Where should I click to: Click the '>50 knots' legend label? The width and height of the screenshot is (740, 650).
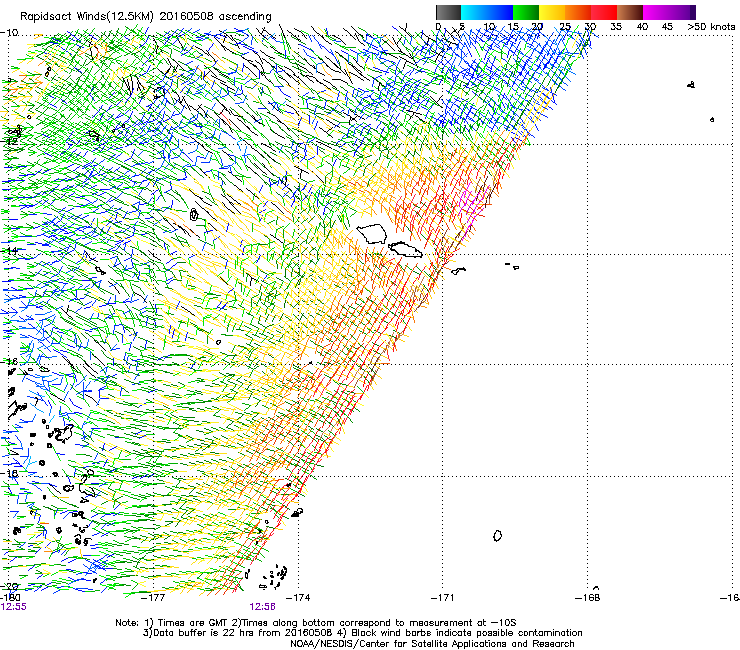[711, 27]
